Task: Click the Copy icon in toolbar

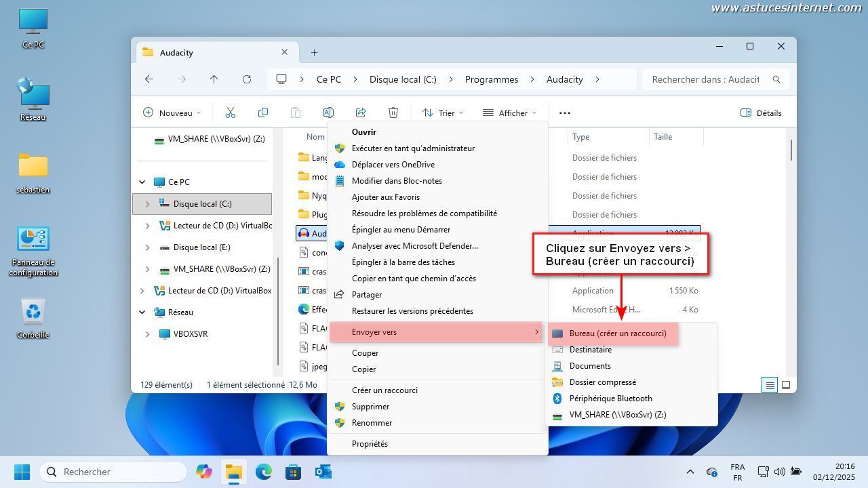Action: coord(262,113)
